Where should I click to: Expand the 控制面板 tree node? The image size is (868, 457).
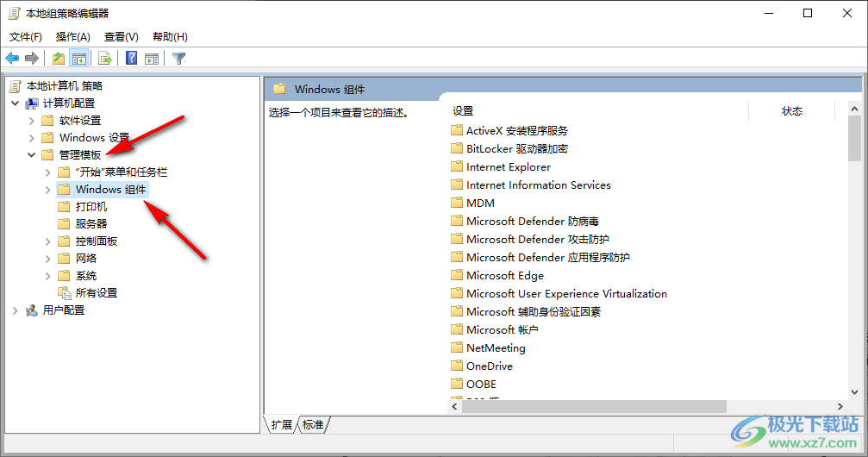point(48,241)
